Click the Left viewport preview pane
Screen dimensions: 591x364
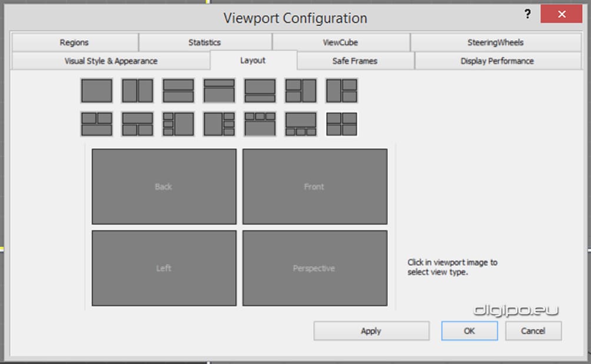164,268
